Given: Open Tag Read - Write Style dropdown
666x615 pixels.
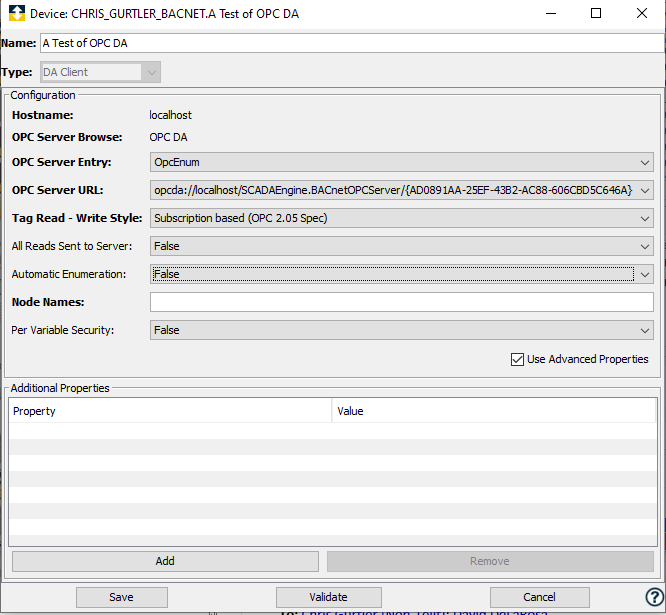Looking at the screenshot, I should tap(402, 218).
